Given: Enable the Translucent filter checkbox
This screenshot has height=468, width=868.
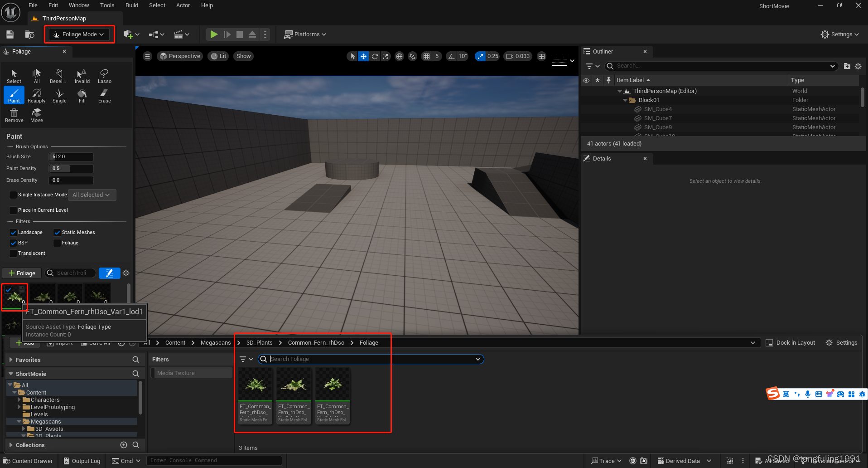Looking at the screenshot, I should 13,253.
